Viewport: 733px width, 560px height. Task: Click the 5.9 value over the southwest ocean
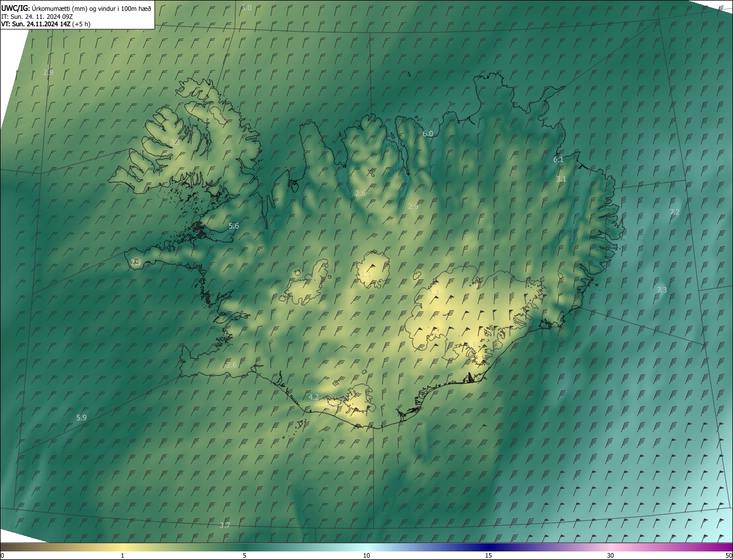click(x=81, y=418)
